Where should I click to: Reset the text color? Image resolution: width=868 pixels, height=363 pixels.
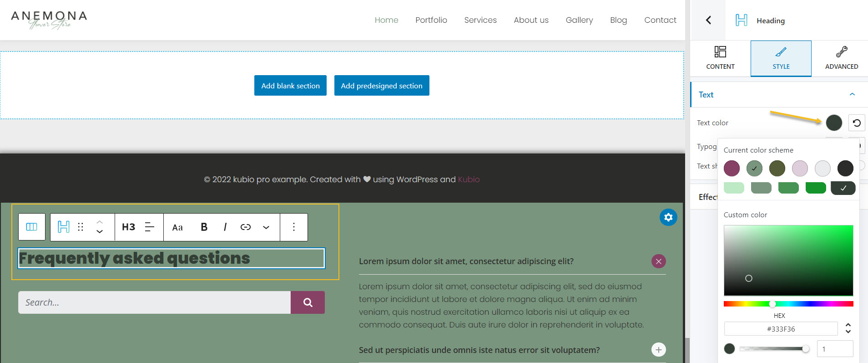pyautogui.click(x=857, y=123)
